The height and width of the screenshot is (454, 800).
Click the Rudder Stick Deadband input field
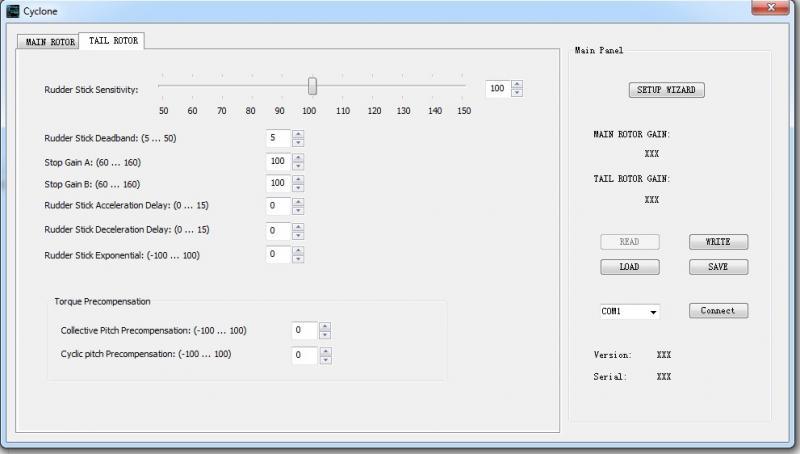pyautogui.click(x=277, y=138)
